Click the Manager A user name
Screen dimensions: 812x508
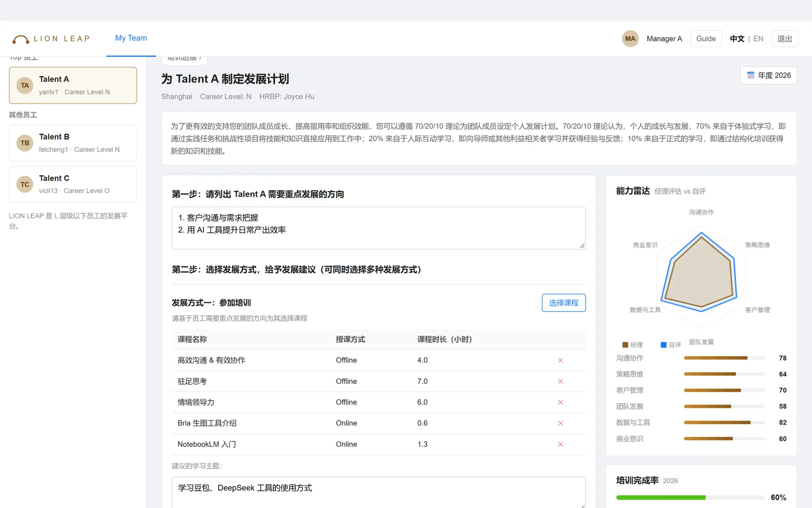pyautogui.click(x=664, y=39)
